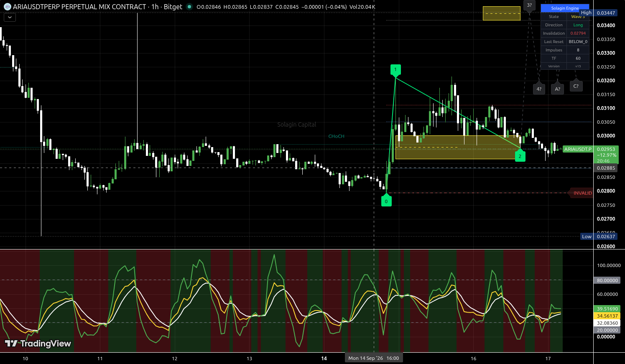Click date 13 on the time axis

tap(250, 359)
